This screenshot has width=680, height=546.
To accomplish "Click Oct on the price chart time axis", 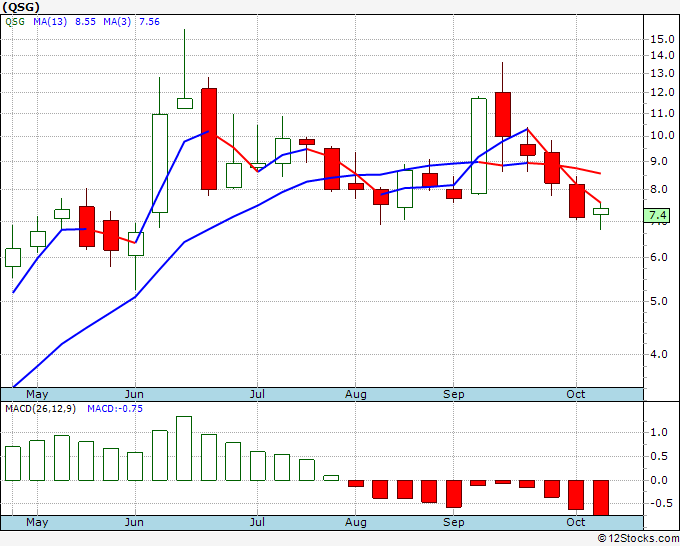I will click(x=575, y=394).
